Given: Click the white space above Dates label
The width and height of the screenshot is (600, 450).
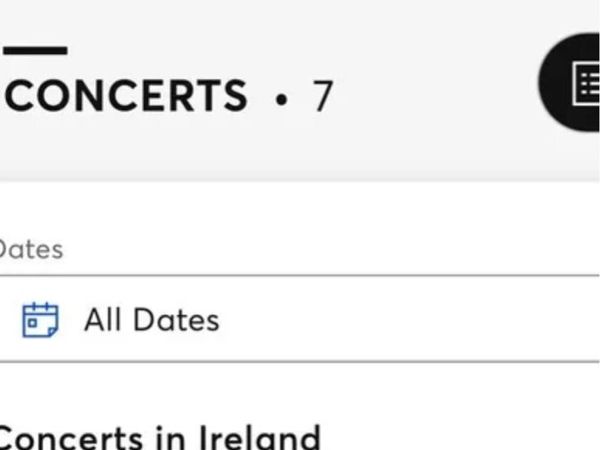Looking at the screenshot, I should 300,210.
